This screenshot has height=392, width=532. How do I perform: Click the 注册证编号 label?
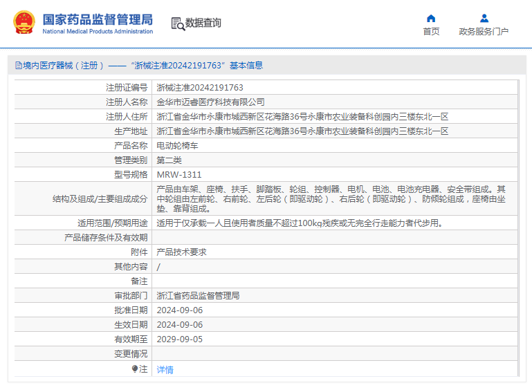click(127, 88)
